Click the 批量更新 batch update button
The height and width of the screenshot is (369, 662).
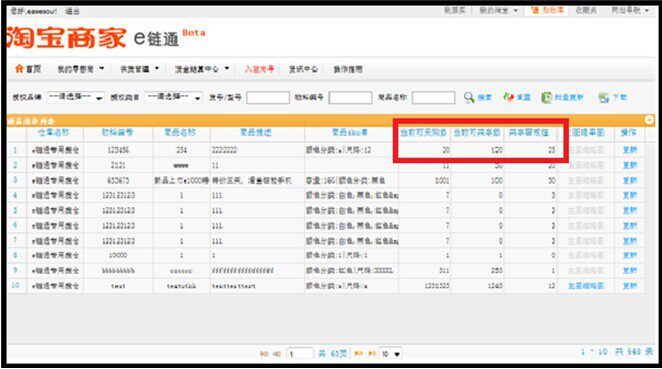point(569,98)
